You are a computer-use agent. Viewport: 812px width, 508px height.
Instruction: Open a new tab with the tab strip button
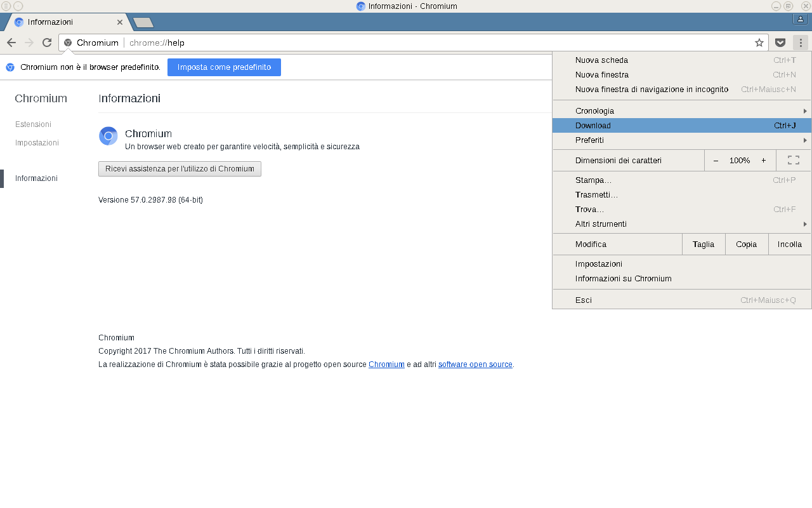[x=143, y=22]
